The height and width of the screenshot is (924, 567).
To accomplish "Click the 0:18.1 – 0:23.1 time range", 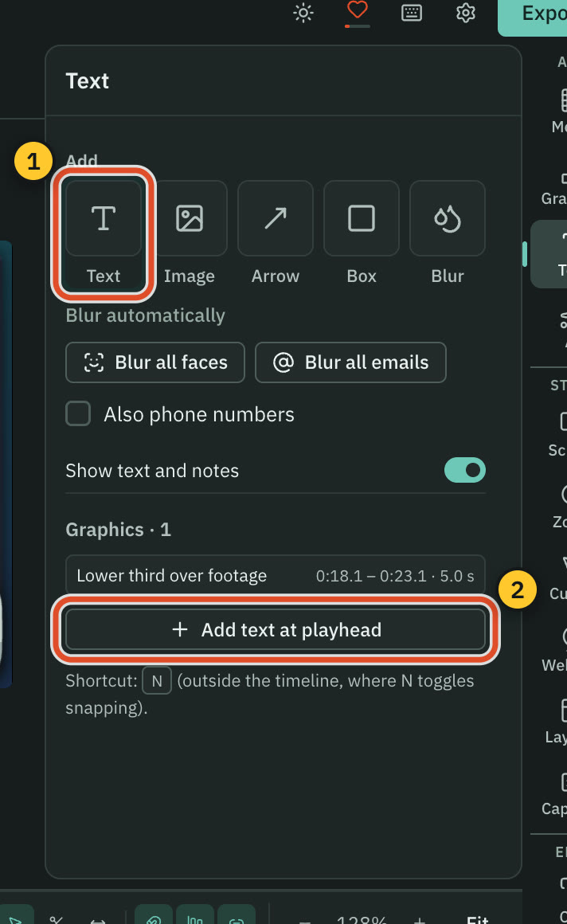I will (371, 576).
